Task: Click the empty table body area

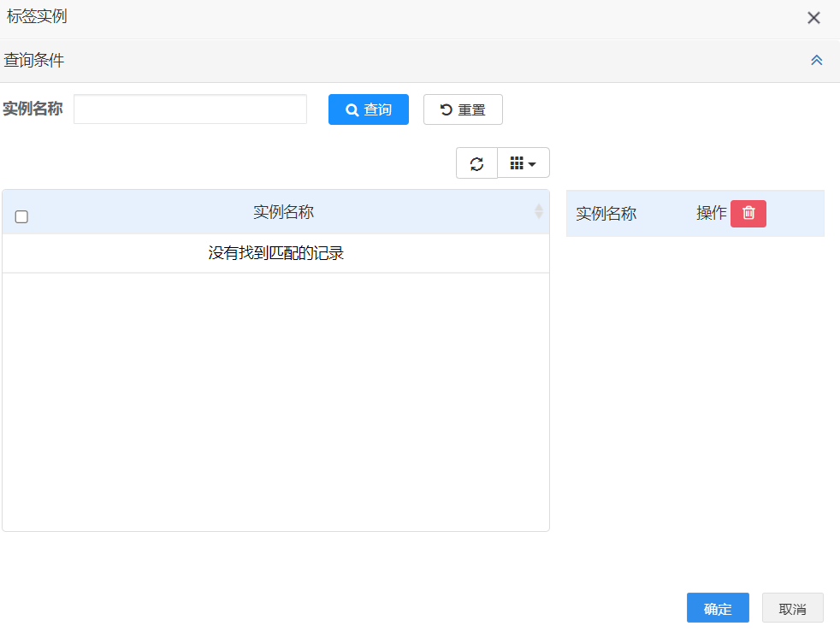Action: coord(275,402)
